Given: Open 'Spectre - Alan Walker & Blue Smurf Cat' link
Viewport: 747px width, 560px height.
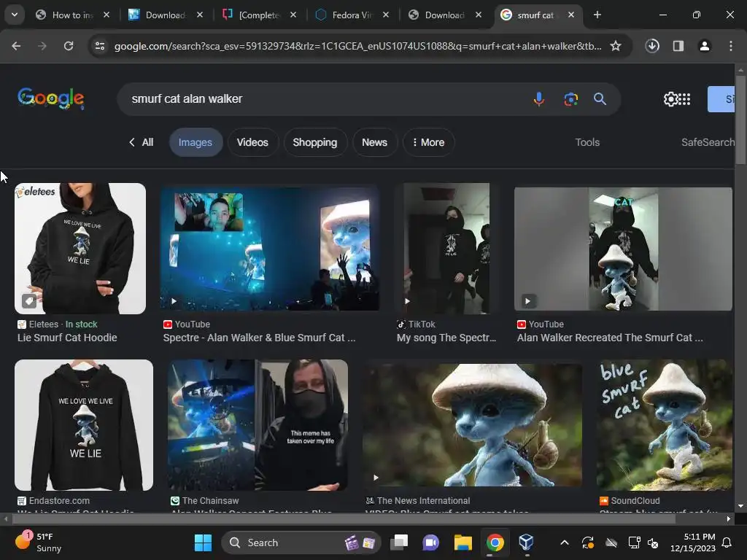Looking at the screenshot, I should [259, 338].
